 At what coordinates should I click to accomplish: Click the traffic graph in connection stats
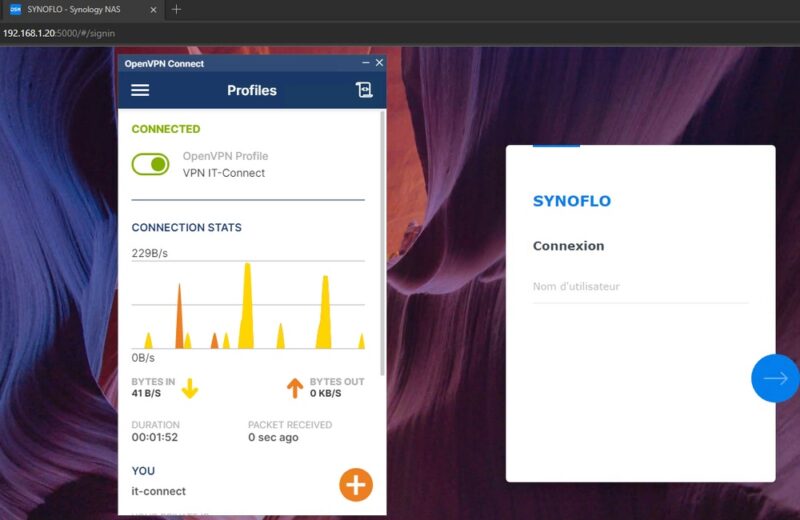tap(248, 305)
